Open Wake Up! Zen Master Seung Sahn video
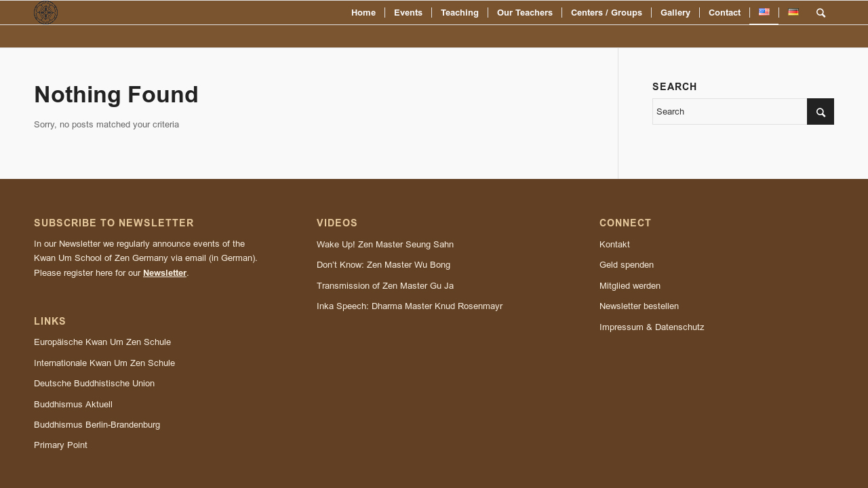This screenshot has width=868, height=488. click(x=384, y=245)
